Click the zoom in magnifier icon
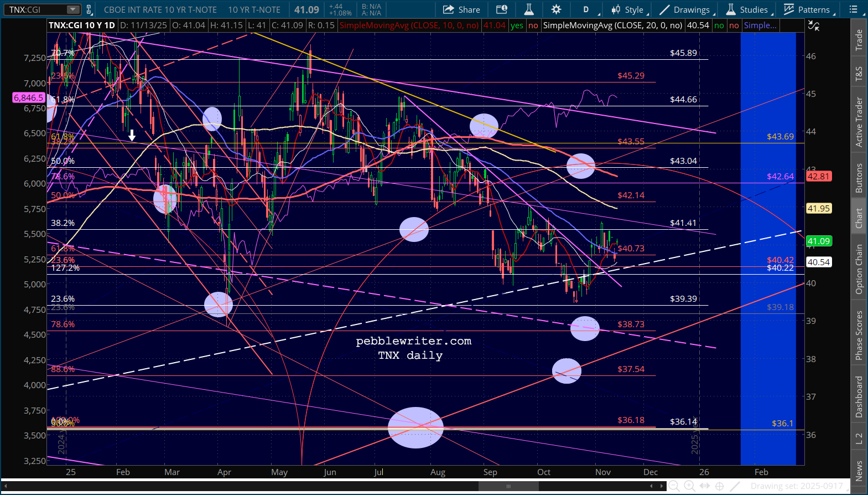Viewport: 868px width, 495px height. pos(689,486)
